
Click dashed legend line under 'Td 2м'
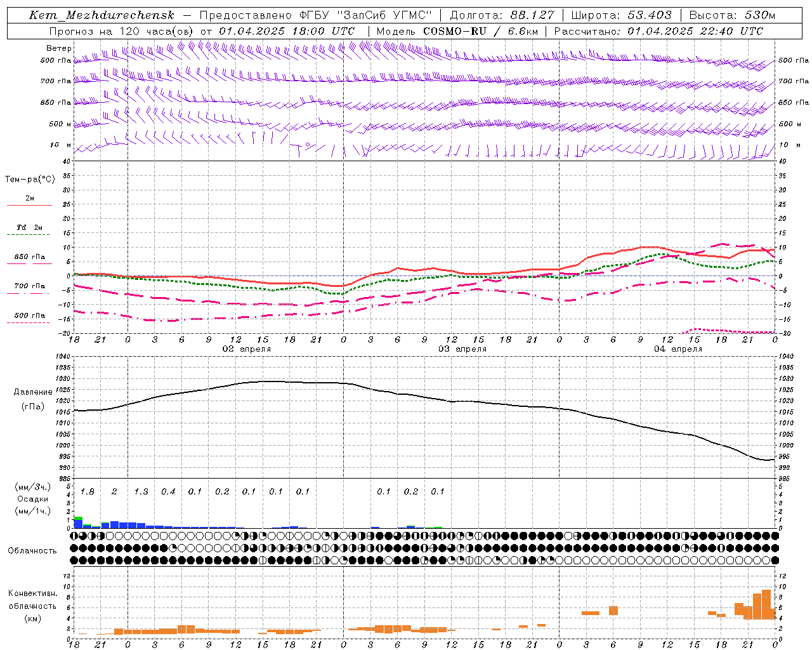click(28, 235)
